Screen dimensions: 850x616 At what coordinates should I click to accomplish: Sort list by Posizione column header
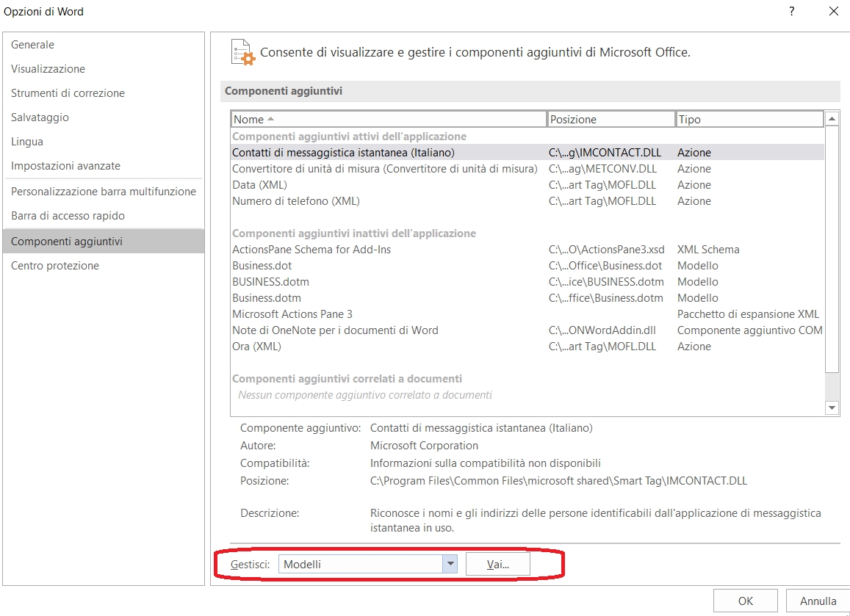[611, 119]
